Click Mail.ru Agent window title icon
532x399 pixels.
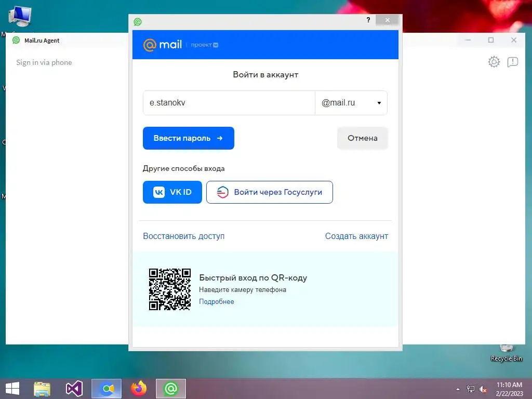16,40
